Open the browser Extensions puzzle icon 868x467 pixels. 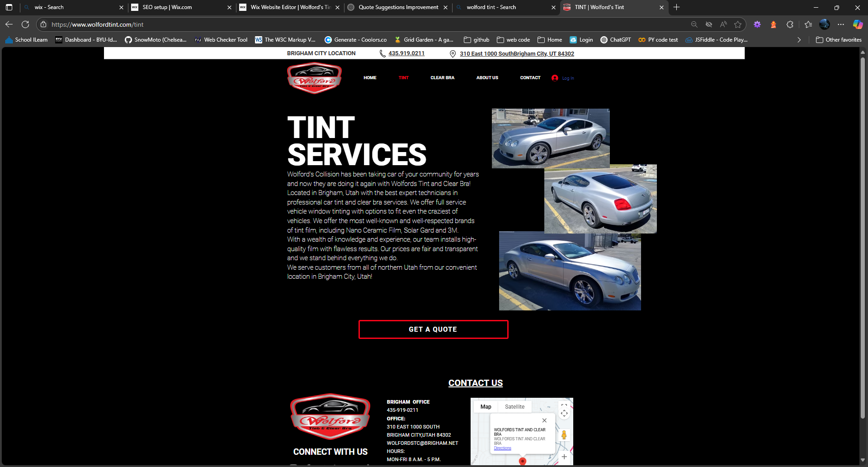(790, 24)
